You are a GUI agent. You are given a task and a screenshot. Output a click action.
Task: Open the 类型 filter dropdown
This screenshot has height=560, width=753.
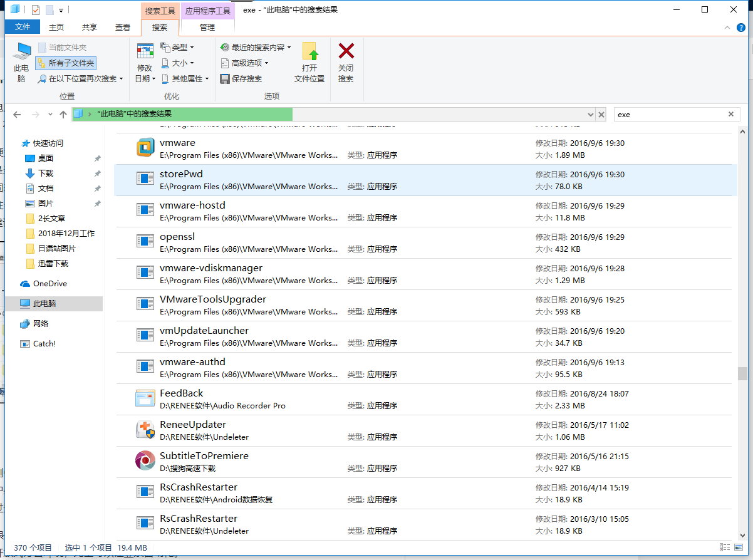click(177, 48)
